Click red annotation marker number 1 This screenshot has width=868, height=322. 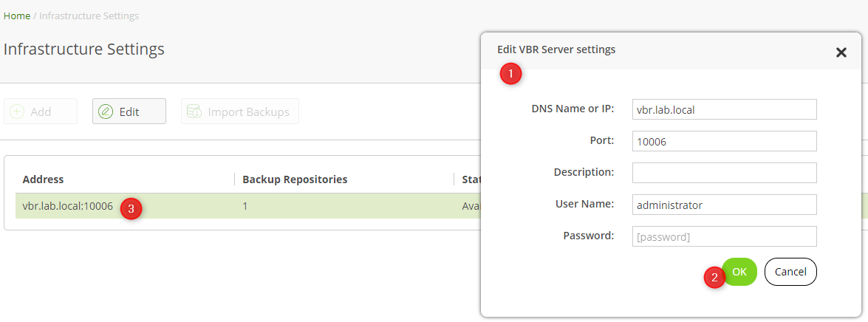[x=510, y=74]
